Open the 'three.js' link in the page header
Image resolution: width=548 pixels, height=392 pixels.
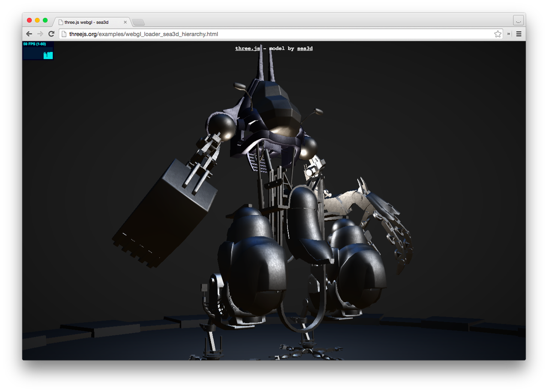point(247,48)
